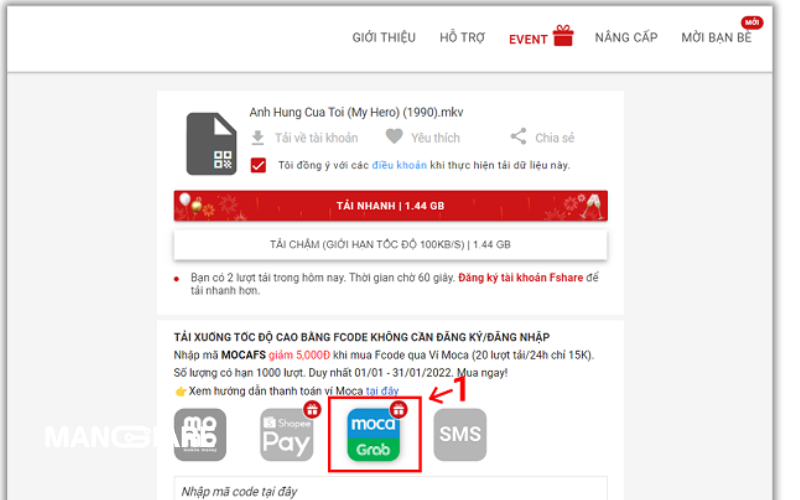
Task: Click TẢI NHANH 1.44 GB button
Action: (x=390, y=206)
